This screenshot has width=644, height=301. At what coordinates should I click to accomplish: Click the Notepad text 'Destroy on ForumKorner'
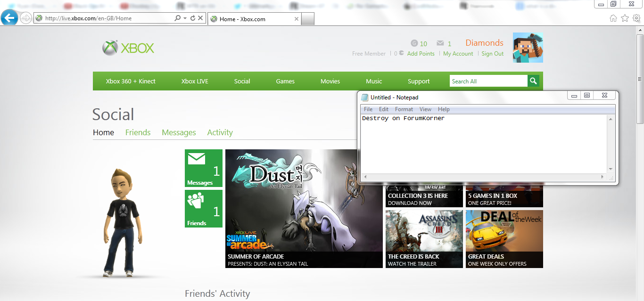403,118
